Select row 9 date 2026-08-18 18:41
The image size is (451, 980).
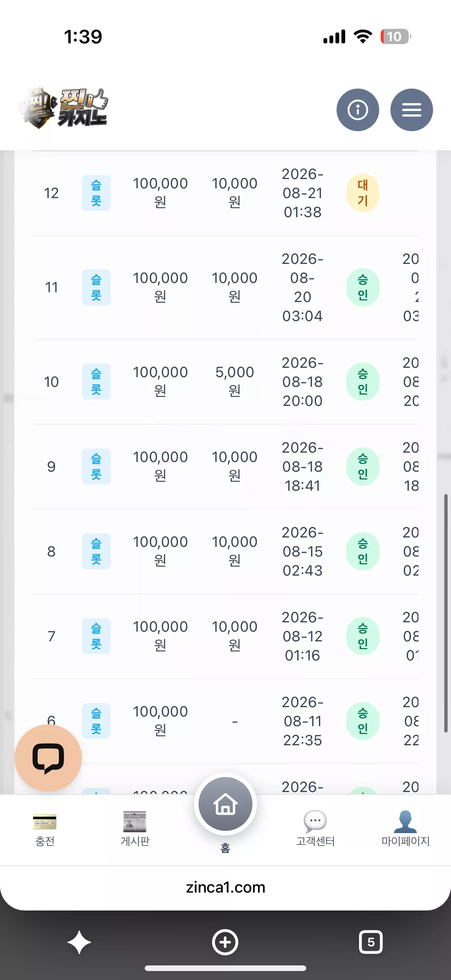coord(303,466)
